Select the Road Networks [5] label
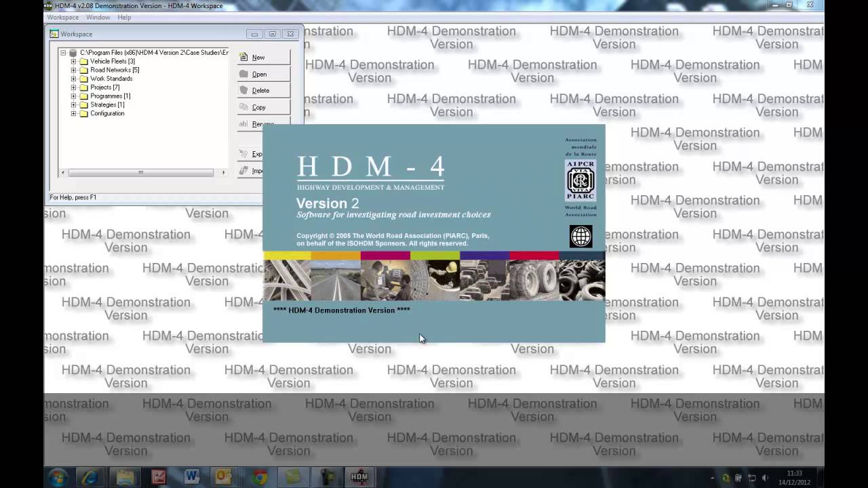The height and width of the screenshot is (488, 868). (x=115, y=70)
